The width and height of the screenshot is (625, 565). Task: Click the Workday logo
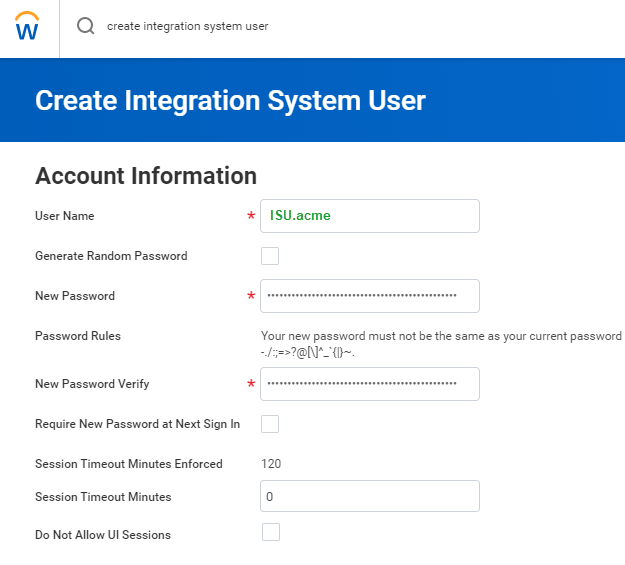(x=28, y=27)
